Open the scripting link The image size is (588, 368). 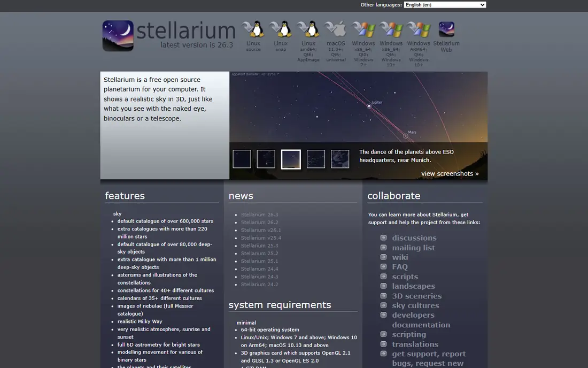(x=409, y=335)
